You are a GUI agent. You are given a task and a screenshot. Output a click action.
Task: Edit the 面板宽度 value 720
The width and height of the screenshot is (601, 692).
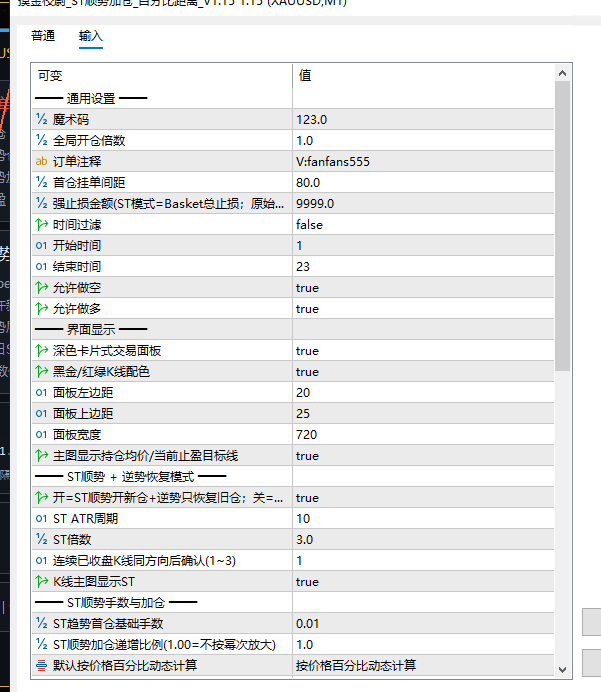tap(423, 434)
